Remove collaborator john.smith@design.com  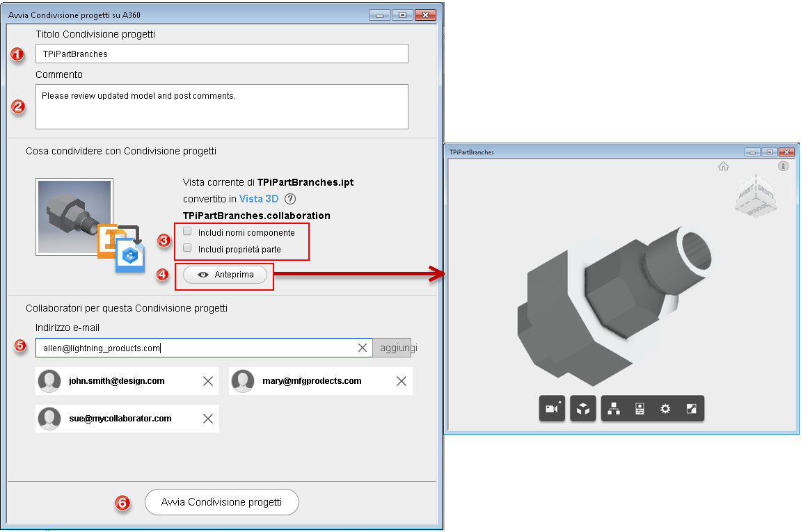207,381
